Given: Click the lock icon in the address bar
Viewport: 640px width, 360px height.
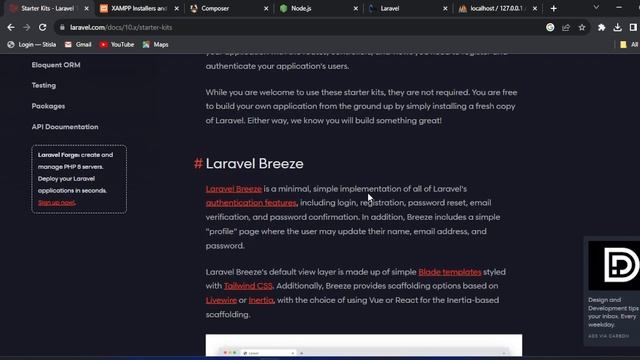Looking at the screenshot, I should (62, 27).
